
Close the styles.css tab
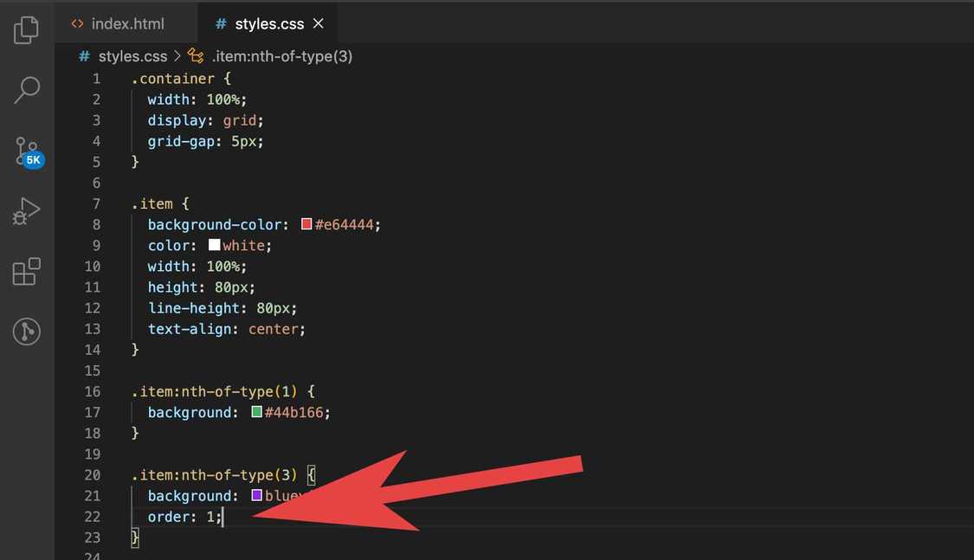pyautogui.click(x=318, y=23)
